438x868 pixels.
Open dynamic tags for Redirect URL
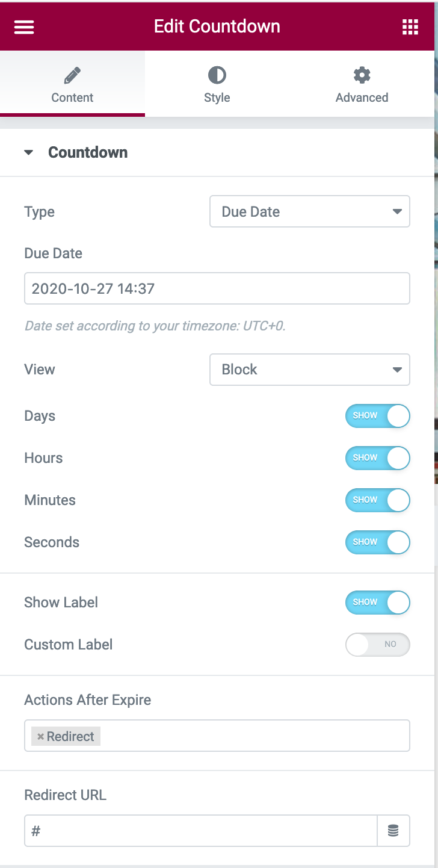[394, 831]
